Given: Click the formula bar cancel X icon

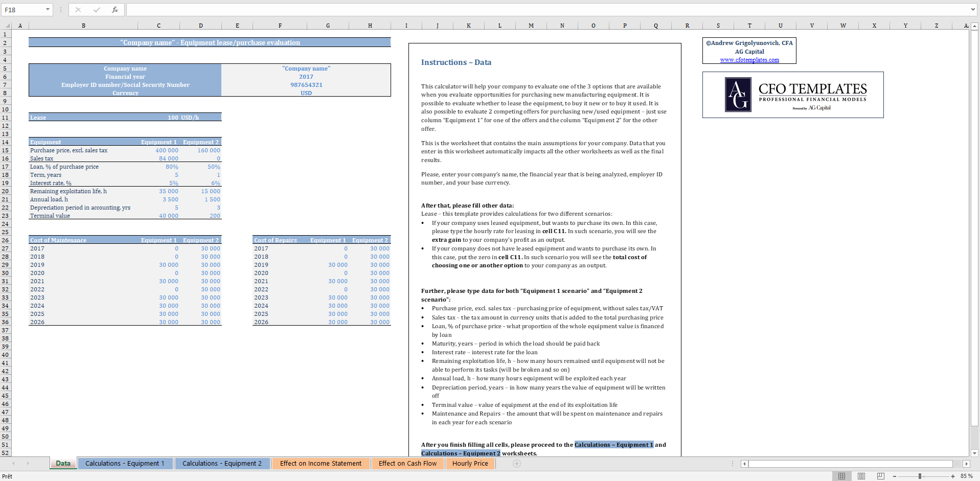Looking at the screenshot, I should pos(78,10).
